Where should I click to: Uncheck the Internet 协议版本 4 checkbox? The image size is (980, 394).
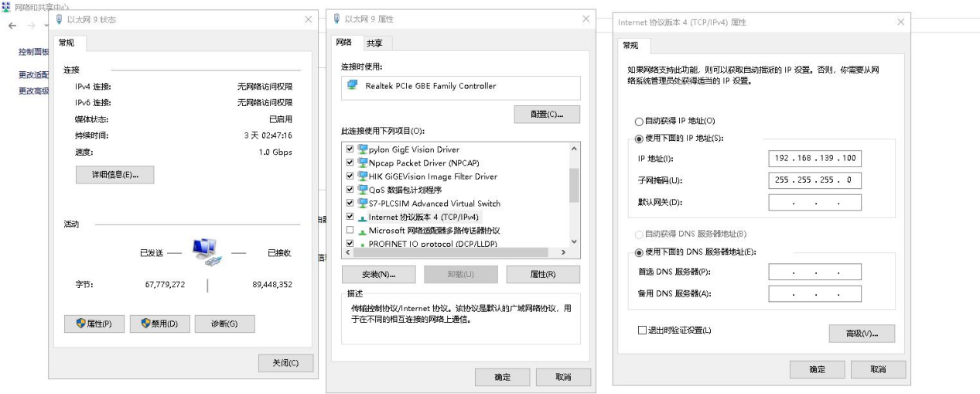[350, 218]
